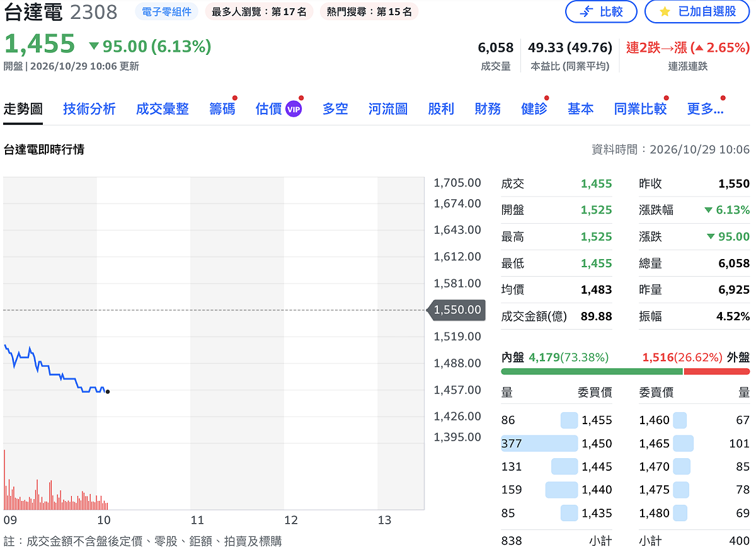
Task: Select the 基本 tab
Action: [x=580, y=109]
